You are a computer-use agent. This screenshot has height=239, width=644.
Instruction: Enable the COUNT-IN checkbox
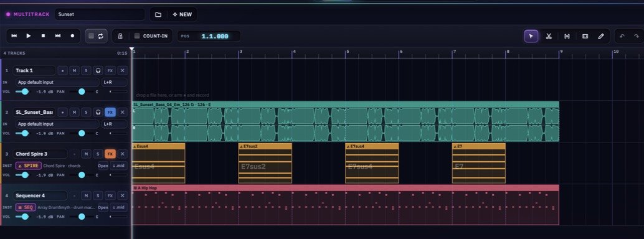137,36
